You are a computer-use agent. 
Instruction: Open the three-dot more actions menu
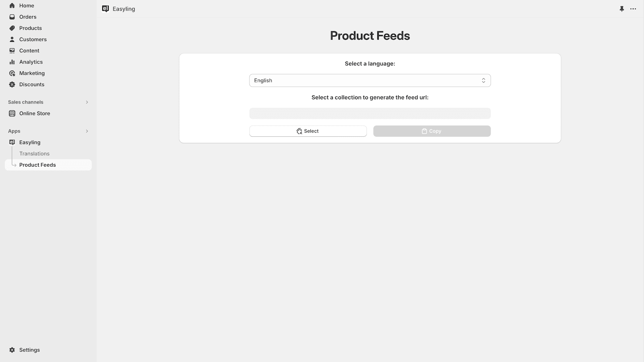point(633,9)
